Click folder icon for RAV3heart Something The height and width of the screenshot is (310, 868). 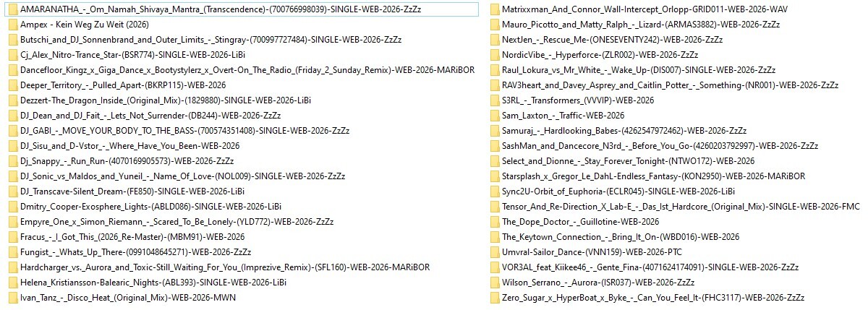coord(493,85)
